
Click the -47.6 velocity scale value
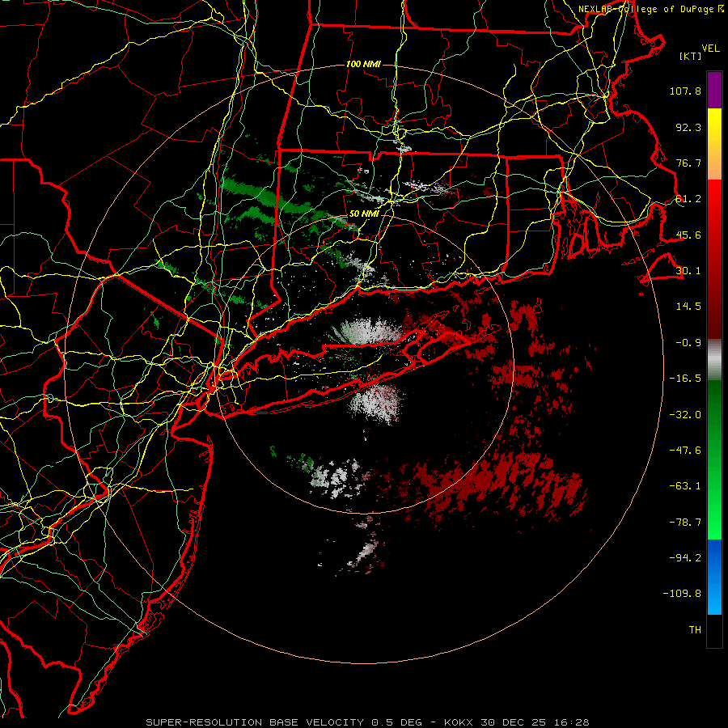pos(685,451)
